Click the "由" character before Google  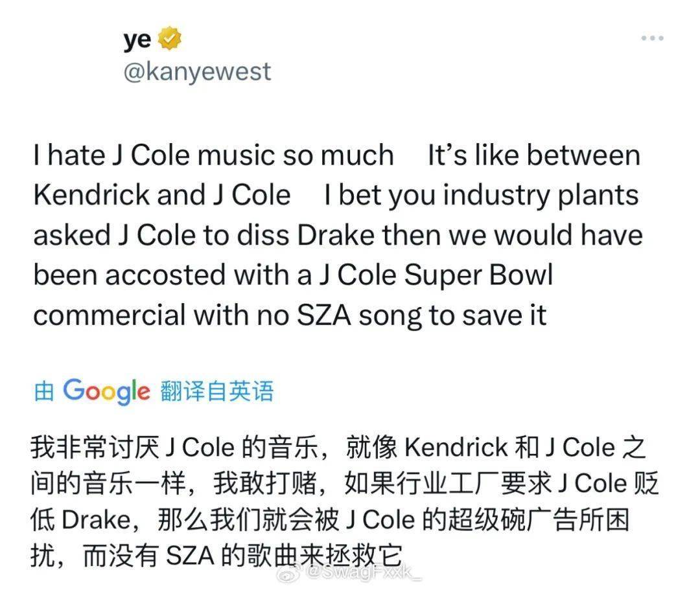(x=43, y=392)
